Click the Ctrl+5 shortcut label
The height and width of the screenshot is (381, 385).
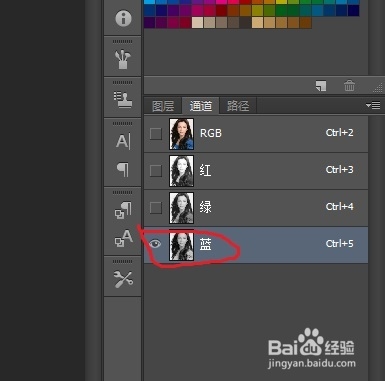pyautogui.click(x=340, y=244)
